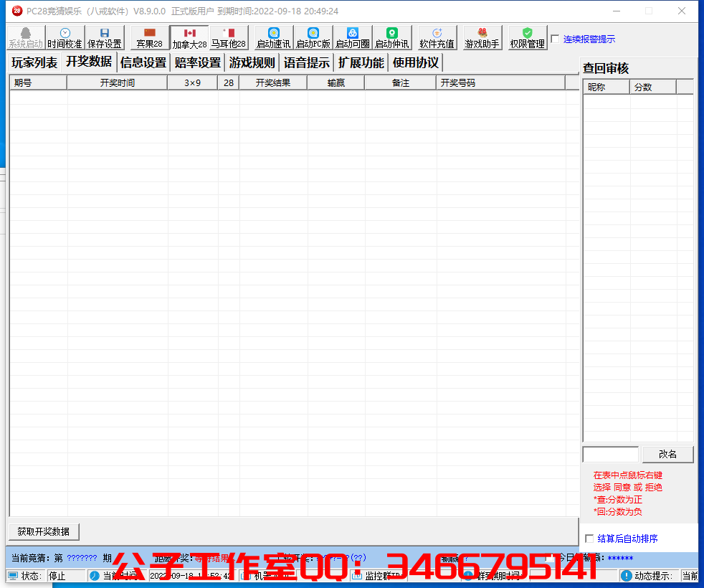Click the rename text input field
The image size is (704, 588).
click(x=611, y=454)
